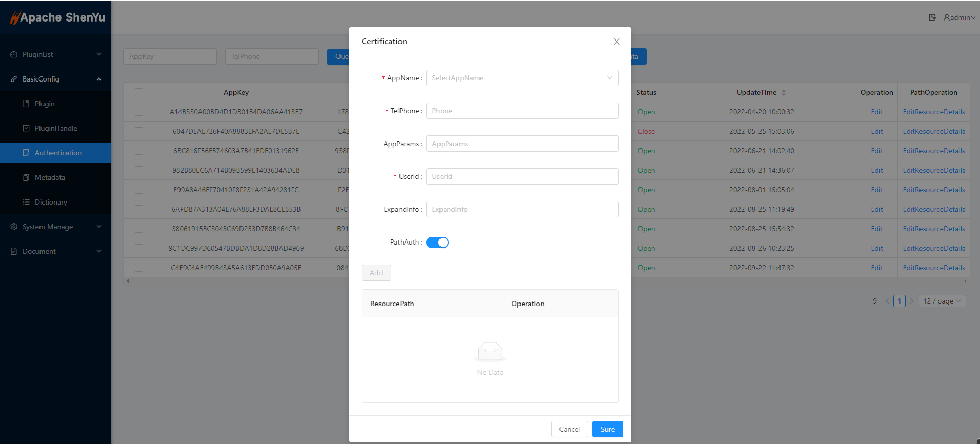Click the Sure button
This screenshot has width=980, height=444.
(607, 429)
